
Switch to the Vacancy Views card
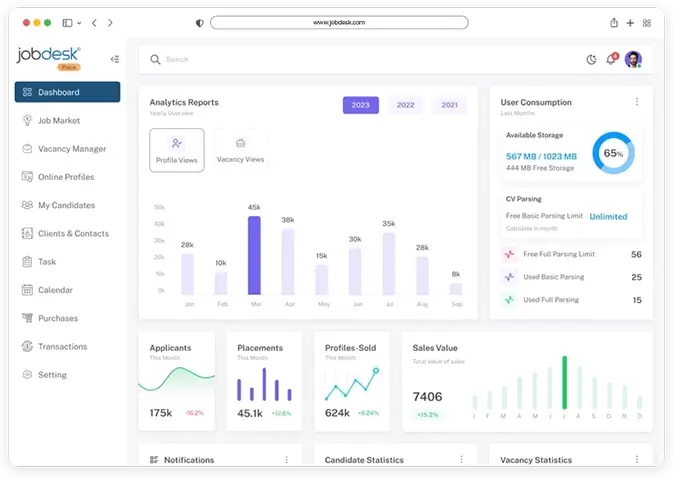240,150
